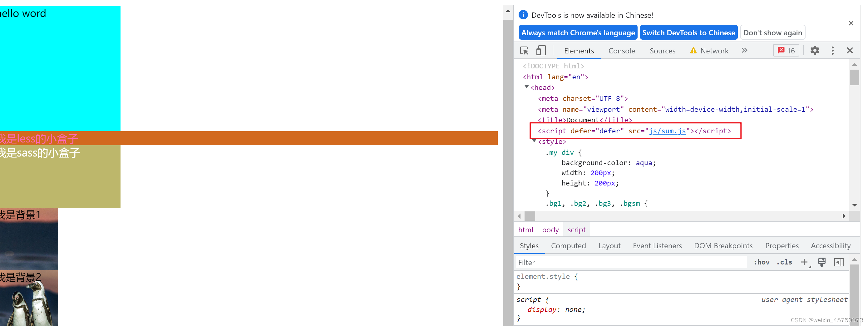This screenshot has width=868, height=326.
Task: Toggle the device toolbar
Action: point(541,50)
